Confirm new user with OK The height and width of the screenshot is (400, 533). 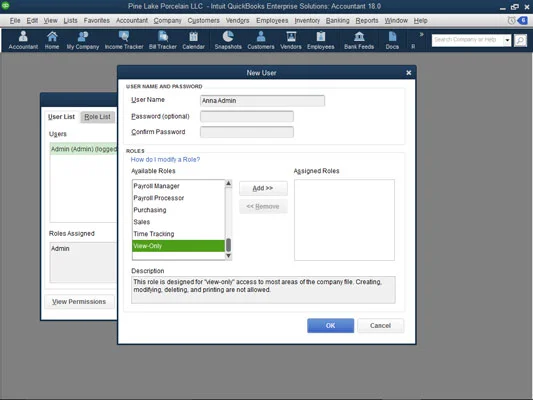click(x=330, y=326)
